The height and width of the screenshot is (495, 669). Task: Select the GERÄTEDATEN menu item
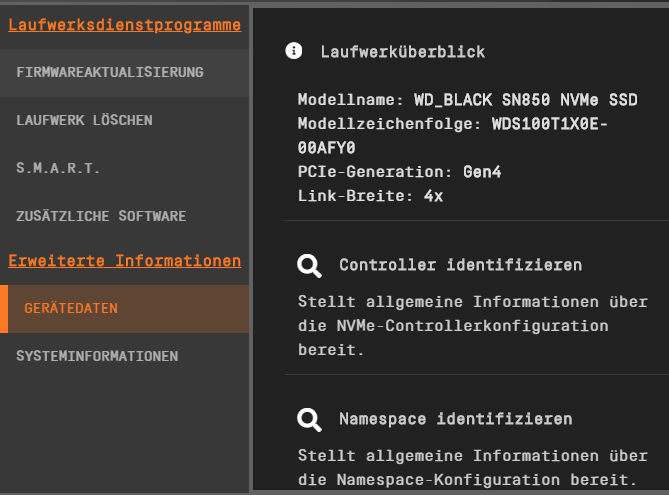point(125,309)
